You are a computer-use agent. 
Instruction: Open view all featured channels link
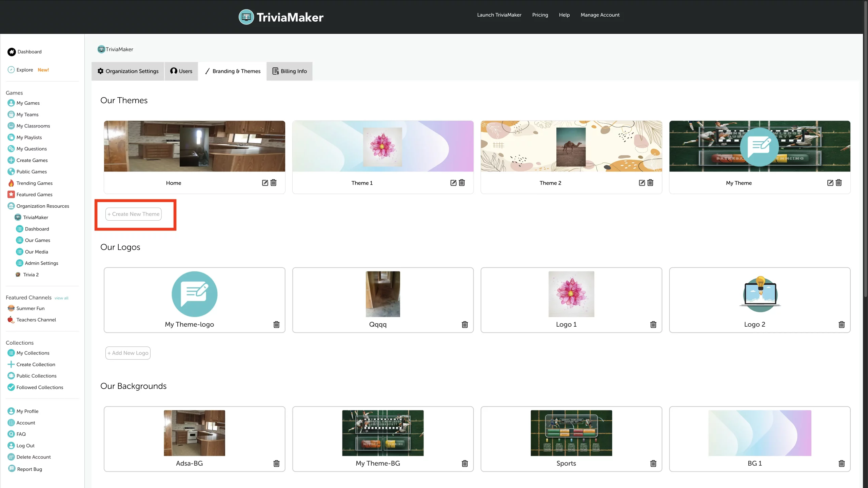(61, 298)
